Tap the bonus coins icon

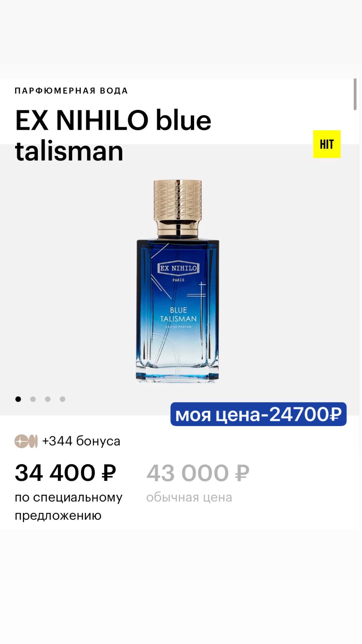pyautogui.click(x=26, y=441)
